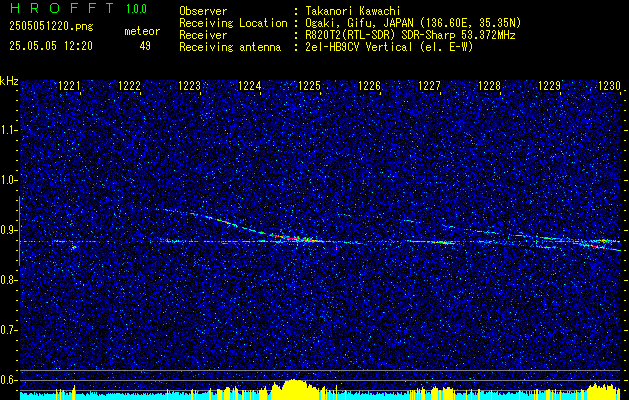Click time marker 1230
The image size is (629, 400).
click(x=609, y=86)
